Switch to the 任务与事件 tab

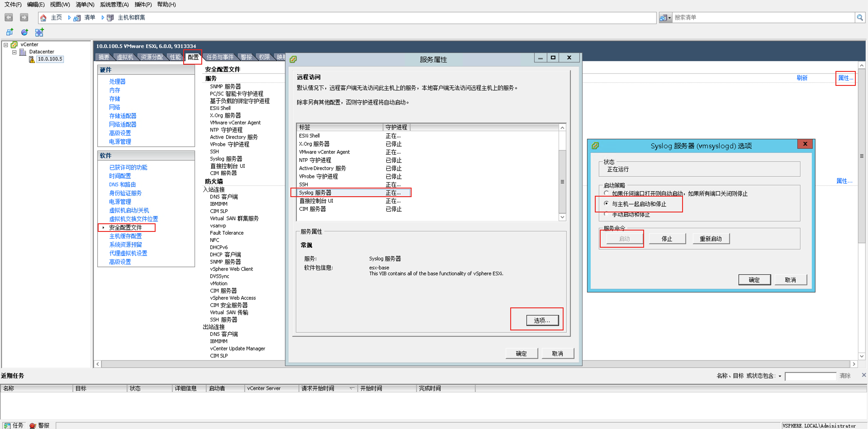[x=220, y=57]
